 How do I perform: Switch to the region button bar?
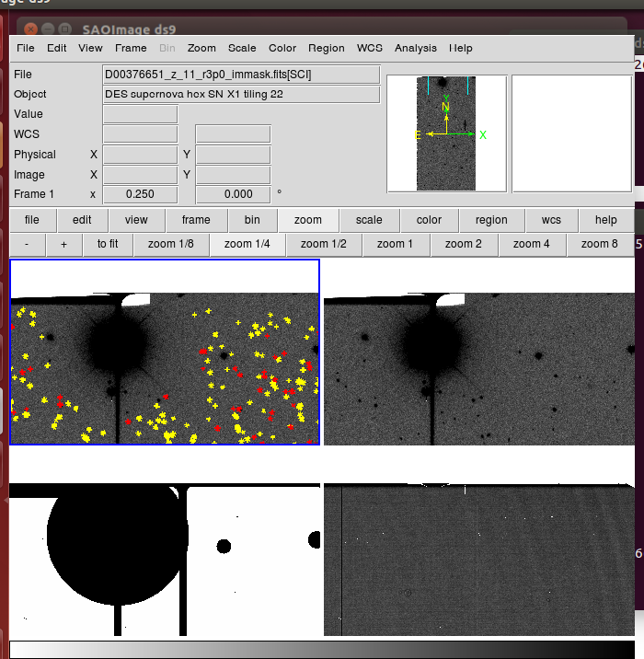click(x=491, y=220)
